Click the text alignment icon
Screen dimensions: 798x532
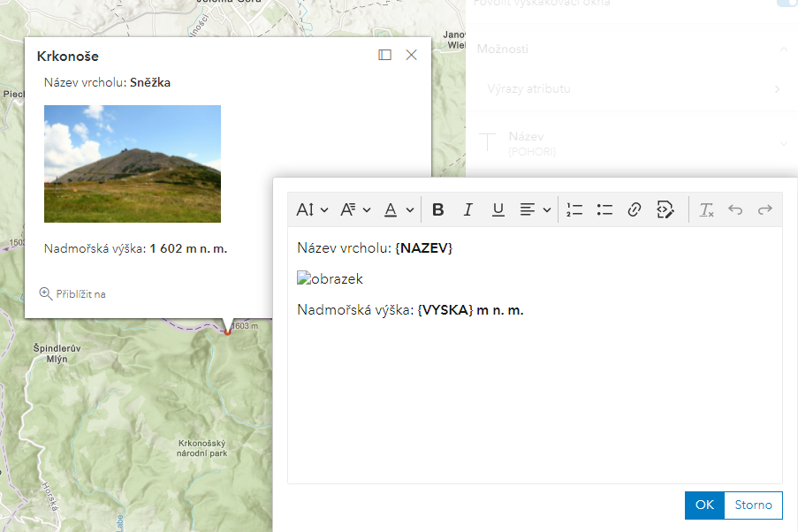[x=528, y=209]
